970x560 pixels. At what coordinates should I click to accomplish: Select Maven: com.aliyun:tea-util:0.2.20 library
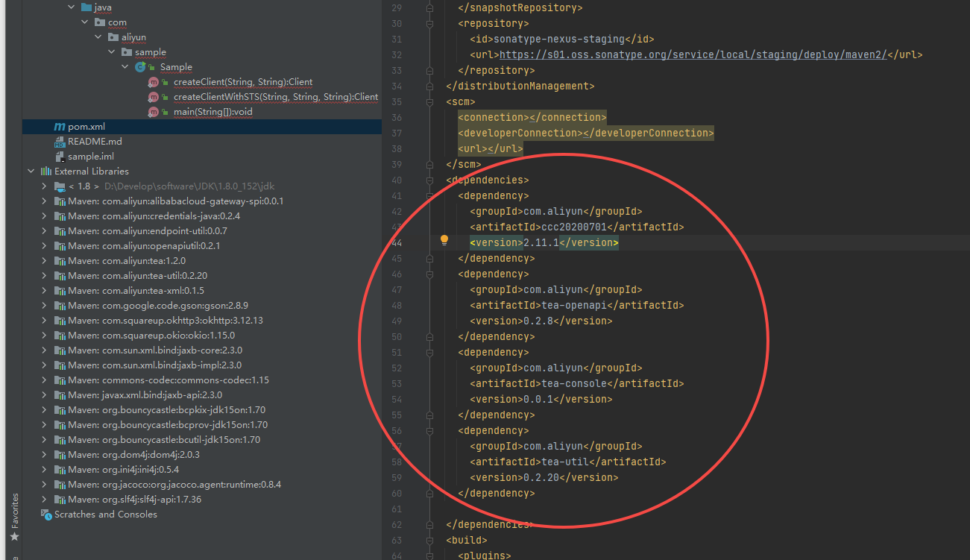138,276
